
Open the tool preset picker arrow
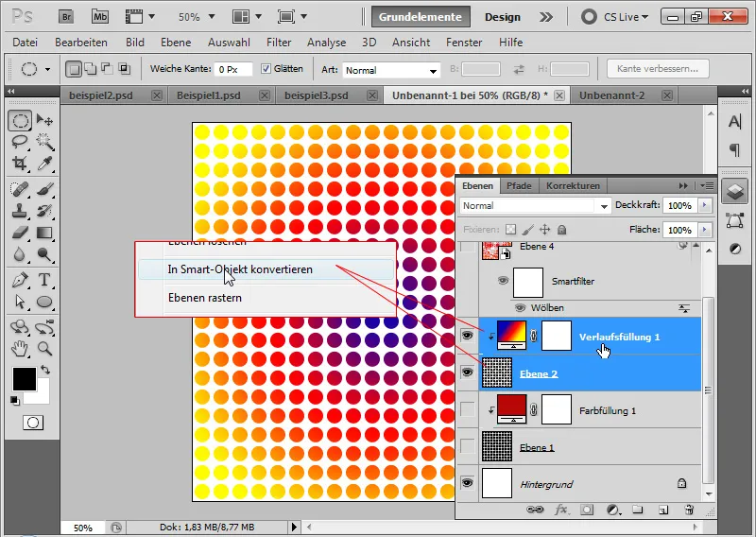point(48,69)
